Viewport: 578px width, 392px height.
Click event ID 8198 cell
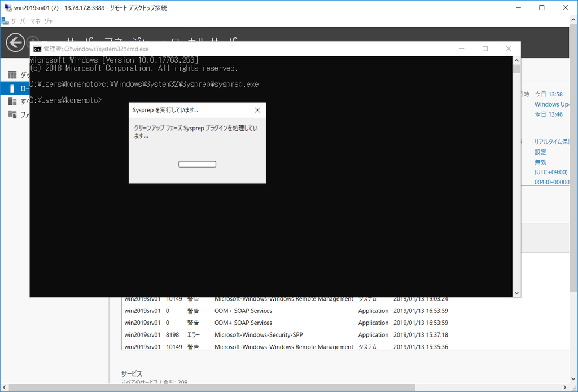173,335
